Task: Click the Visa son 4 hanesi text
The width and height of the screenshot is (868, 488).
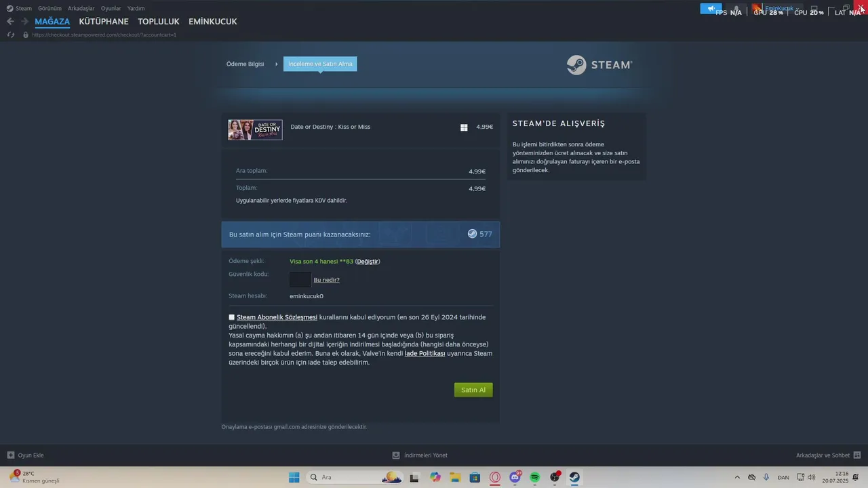Action: (x=321, y=262)
